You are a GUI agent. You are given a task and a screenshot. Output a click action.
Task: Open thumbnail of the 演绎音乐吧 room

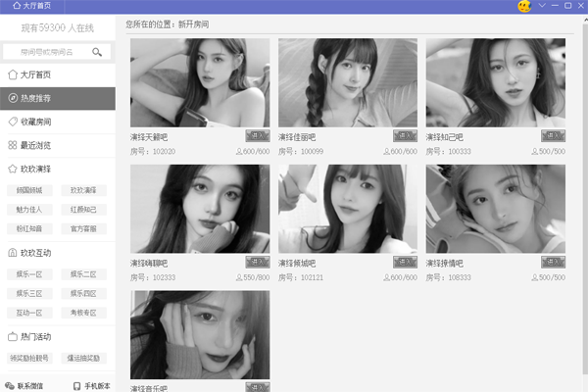[200, 334]
